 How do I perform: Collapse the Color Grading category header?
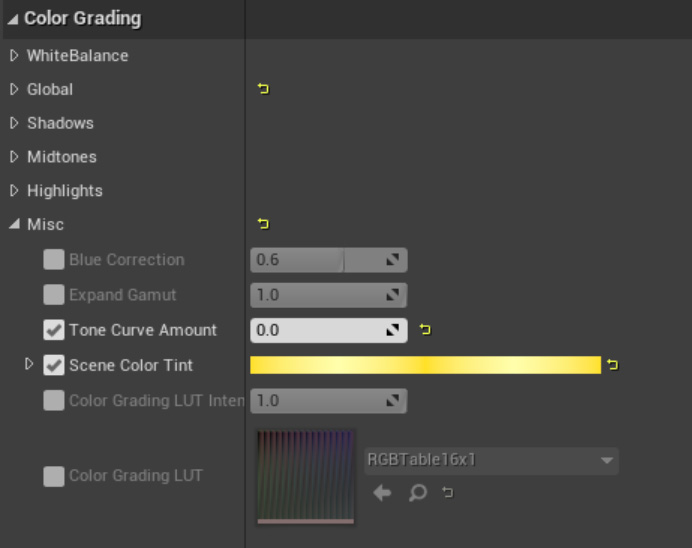14,19
